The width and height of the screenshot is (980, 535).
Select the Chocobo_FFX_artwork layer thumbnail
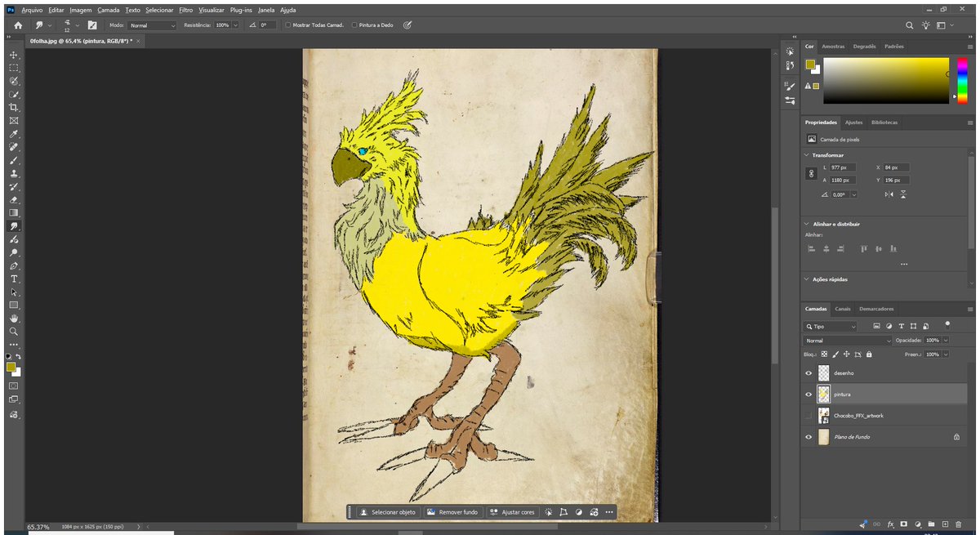click(823, 416)
